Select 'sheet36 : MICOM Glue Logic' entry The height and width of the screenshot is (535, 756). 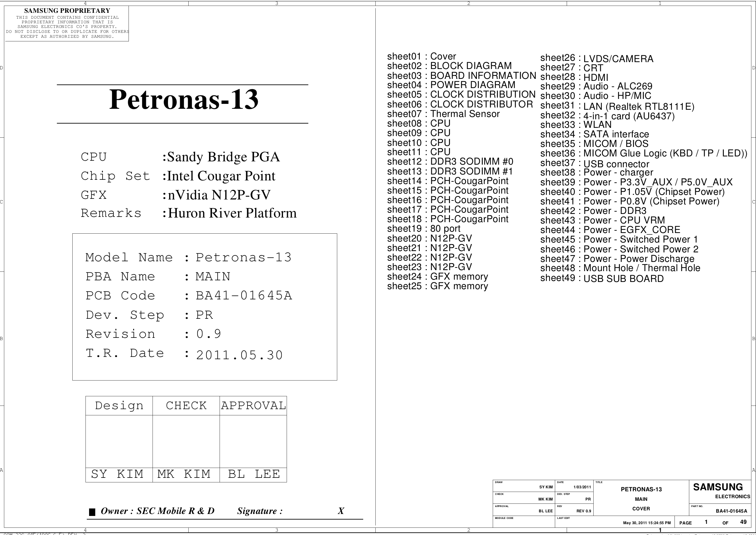tap(644, 153)
